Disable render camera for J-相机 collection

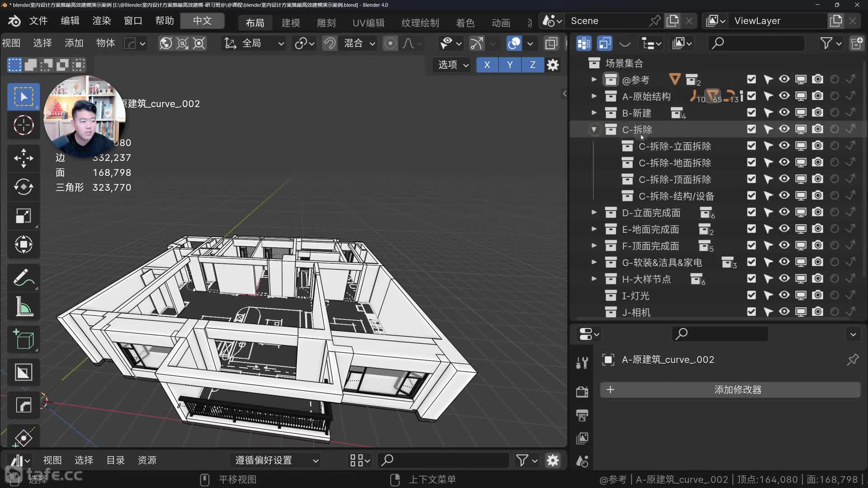pyautogui.click(x=817, y=312)
